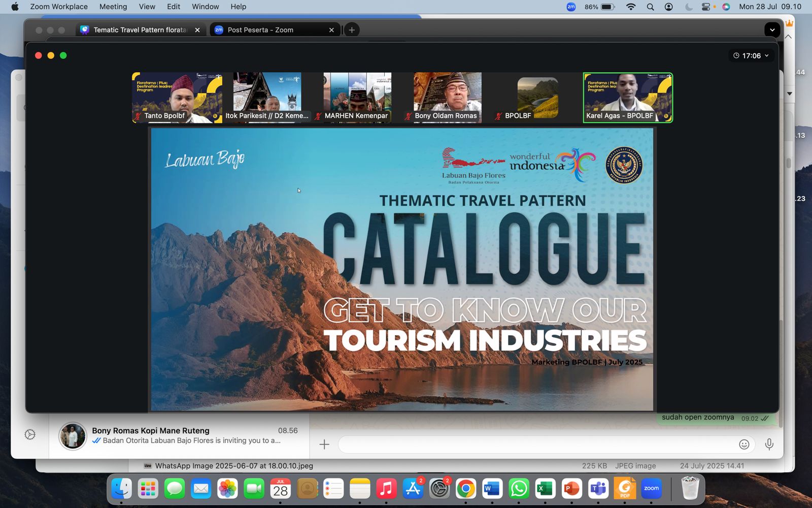Open the Zoom Workplace menu
Viewport: 812px width, 508px height.
[59, 7]
